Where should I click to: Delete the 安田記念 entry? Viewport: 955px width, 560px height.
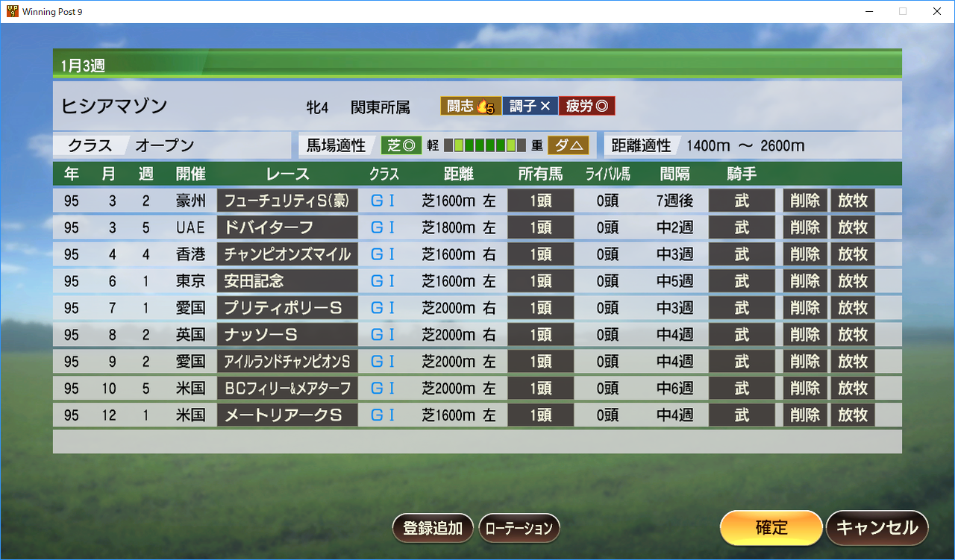805,281
